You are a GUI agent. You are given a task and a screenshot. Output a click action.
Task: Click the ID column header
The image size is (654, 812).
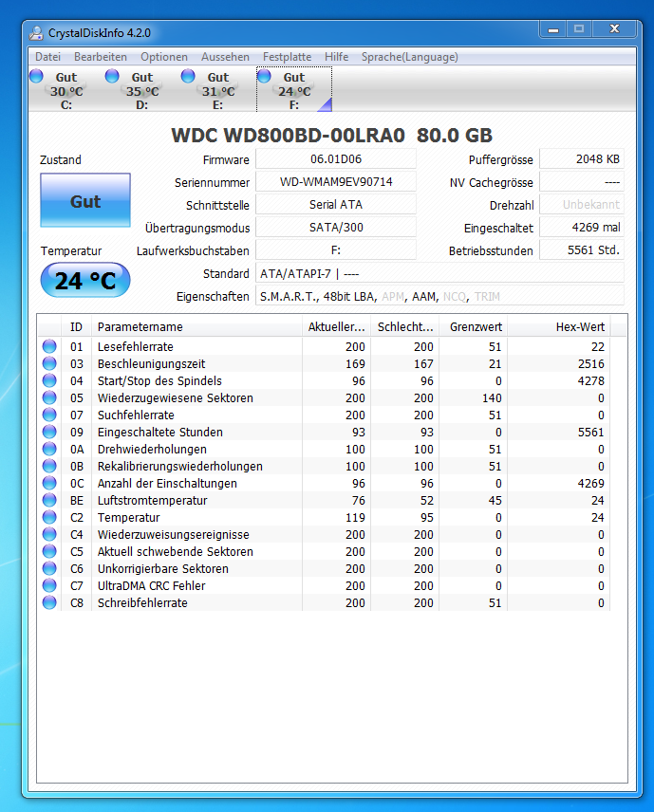click(76, 326)
